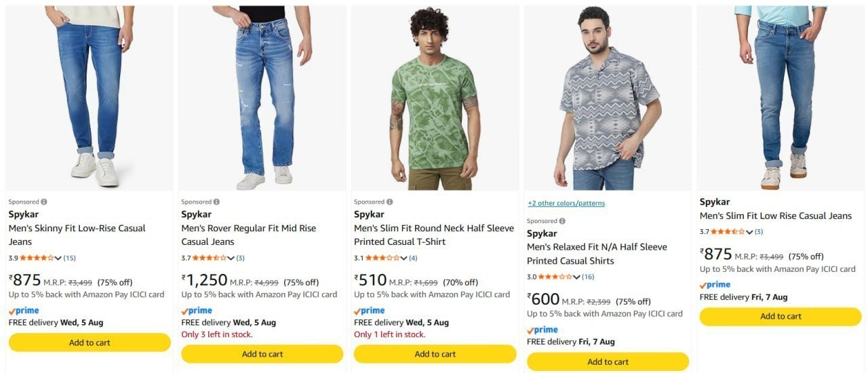The image size is (868, 373).
Task: Open the 15 reviews count for Skinny Fit jeans
Action: coord(70,258)
